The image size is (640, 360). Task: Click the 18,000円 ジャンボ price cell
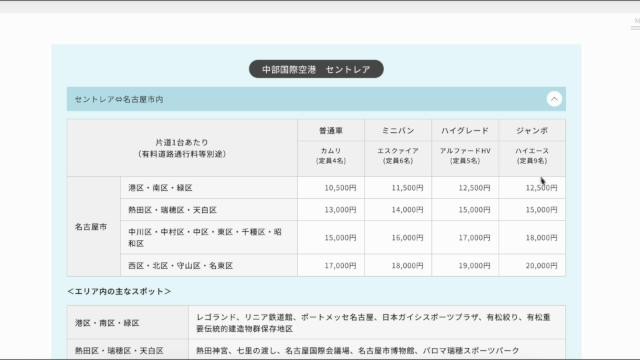coord(532,238)
